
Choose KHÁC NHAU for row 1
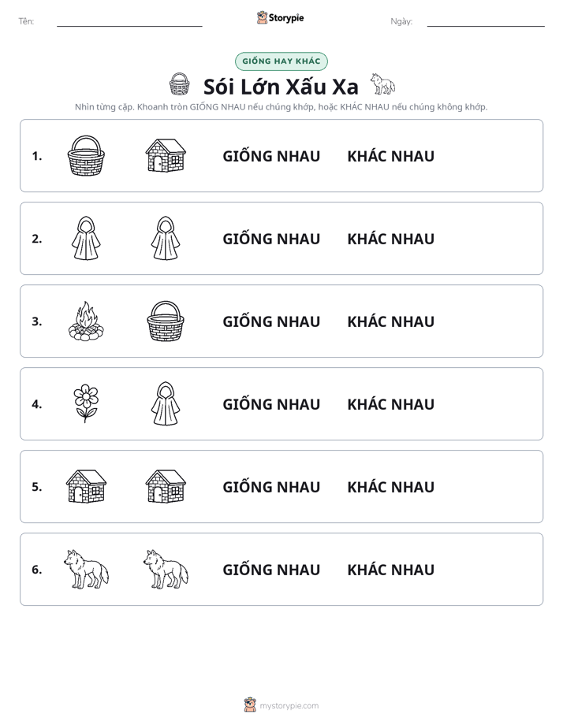coord(390,156)
